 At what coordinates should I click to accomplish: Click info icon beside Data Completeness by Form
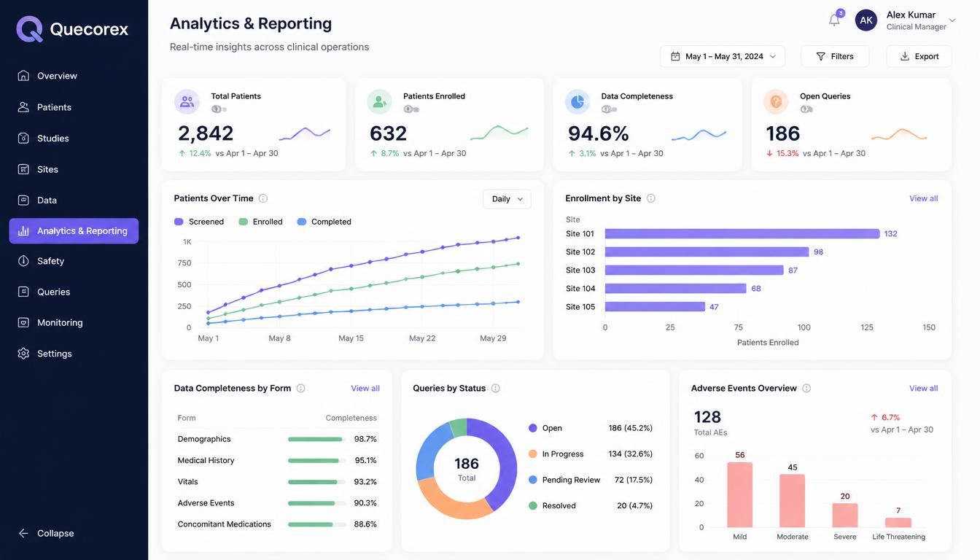[x=300, y=389]
